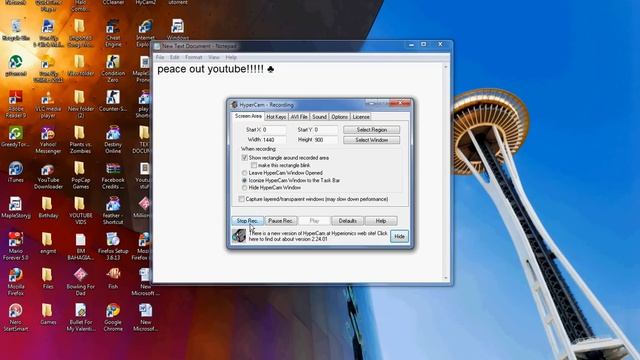Open Fish desktop icon
The width and height of the screenshot is (640, 360).
113,278
